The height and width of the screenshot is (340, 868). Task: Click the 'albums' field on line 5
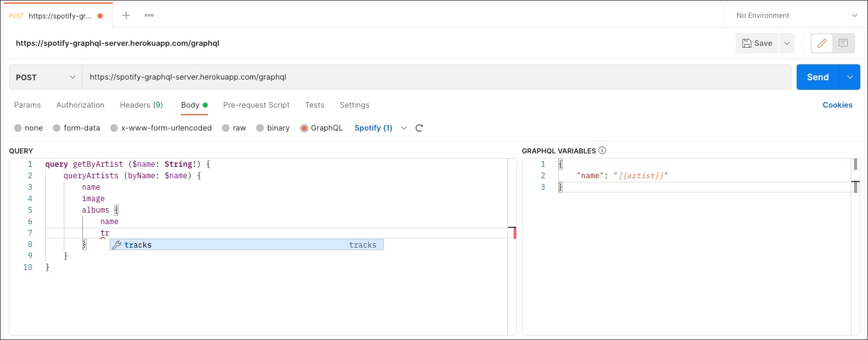(x=96, y=210)
